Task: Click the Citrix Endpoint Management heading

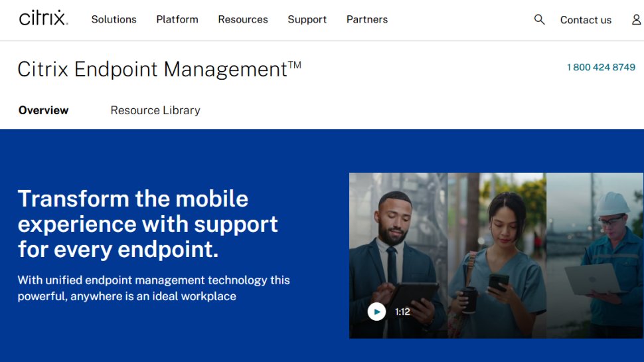Action: click(x=159, y=69)
